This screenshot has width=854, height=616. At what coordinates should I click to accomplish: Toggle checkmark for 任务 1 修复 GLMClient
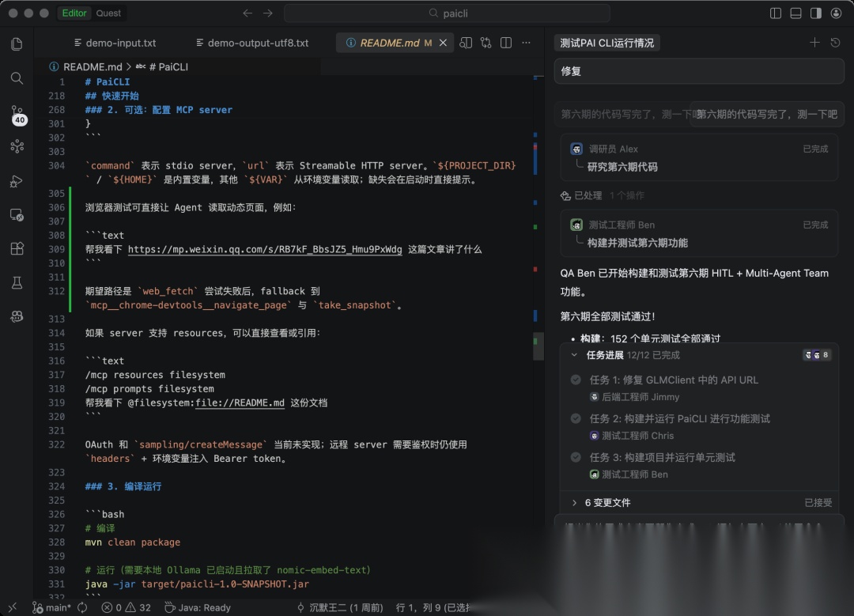[x=576, y=380]
